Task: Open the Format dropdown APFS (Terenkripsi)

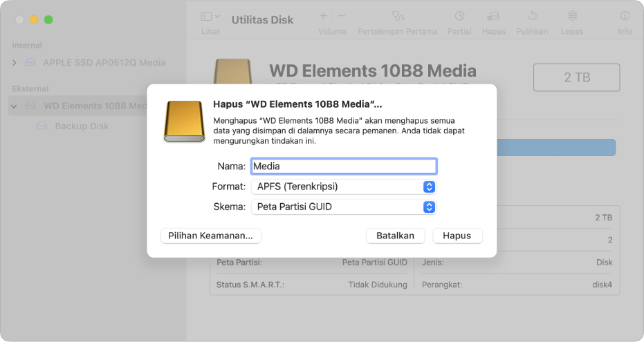Action: (344, 187)
